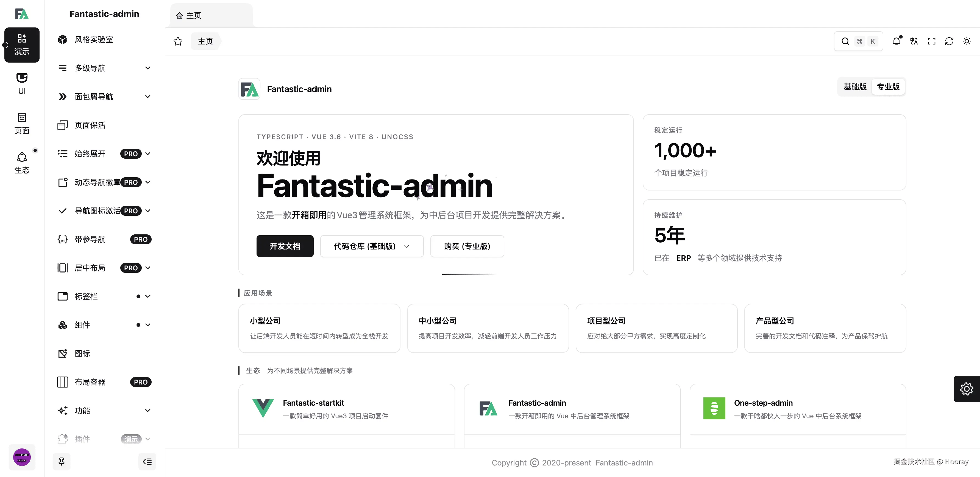Click the user avatar icon

click(x=22, y=457)
